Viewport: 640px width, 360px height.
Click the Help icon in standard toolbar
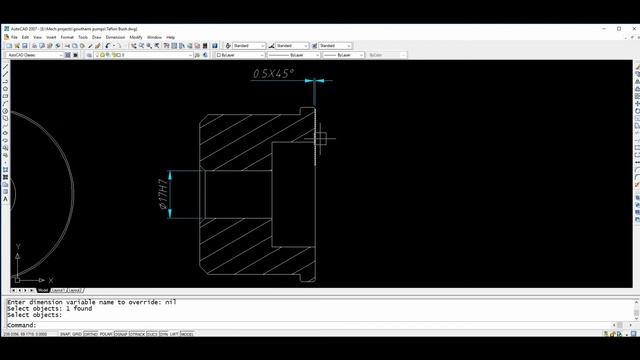tap(215, 46)
